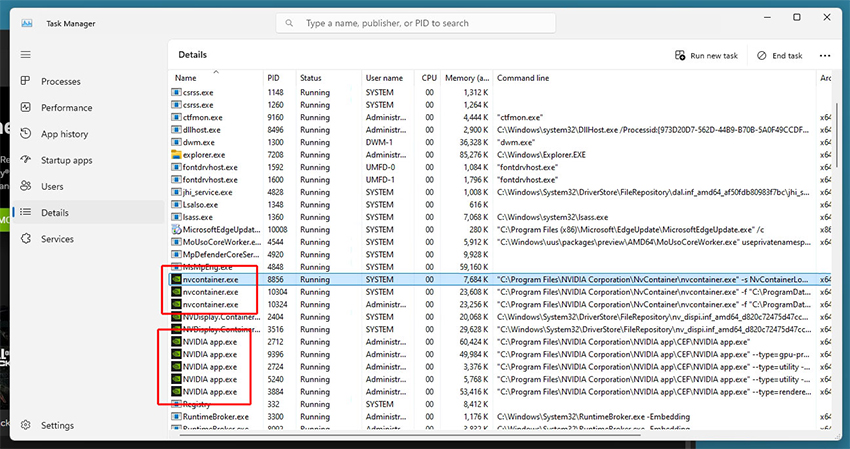Viewport: 850px width, 449px height.
Task: Open the Processes page icon
Action: pyautogui.click(x=25, y=81)
